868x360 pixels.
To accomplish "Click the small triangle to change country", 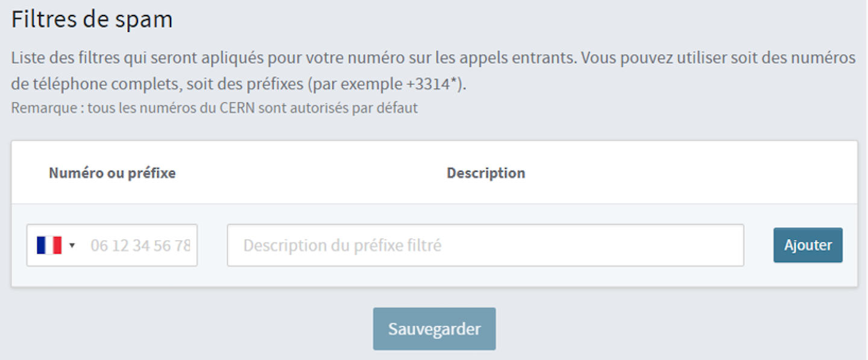I will (72, 245).
